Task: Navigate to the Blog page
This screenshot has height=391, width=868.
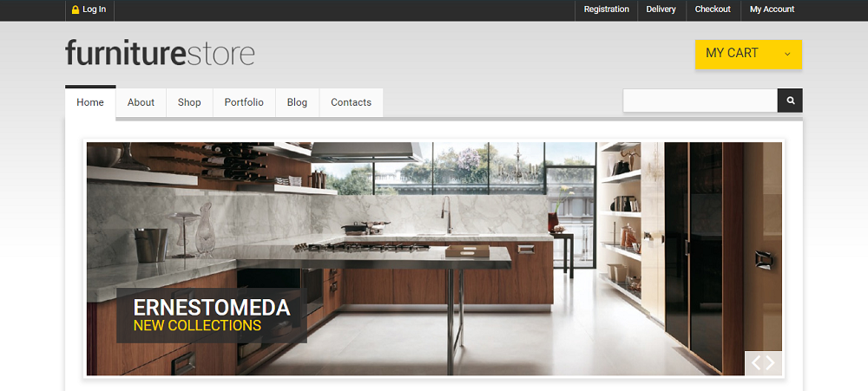Action: point(297,102)
